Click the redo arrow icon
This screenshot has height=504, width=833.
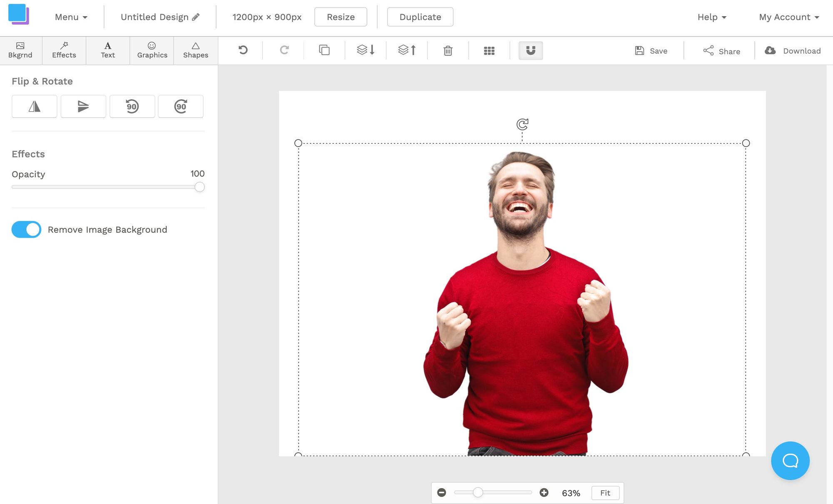(x=284, y=50)
